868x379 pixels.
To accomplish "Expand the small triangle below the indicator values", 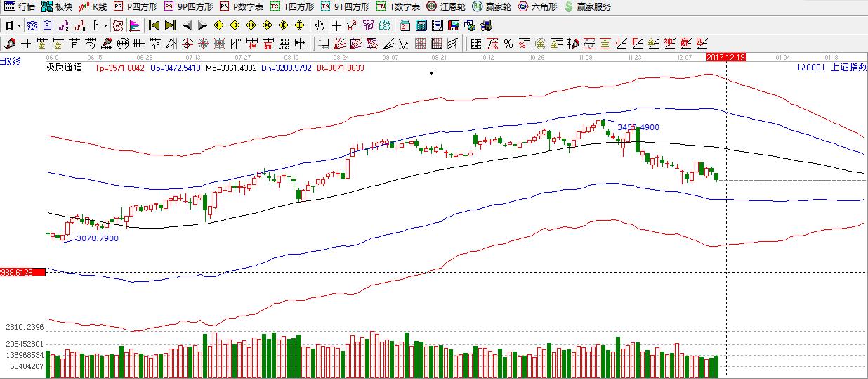I will click(432, 72).
